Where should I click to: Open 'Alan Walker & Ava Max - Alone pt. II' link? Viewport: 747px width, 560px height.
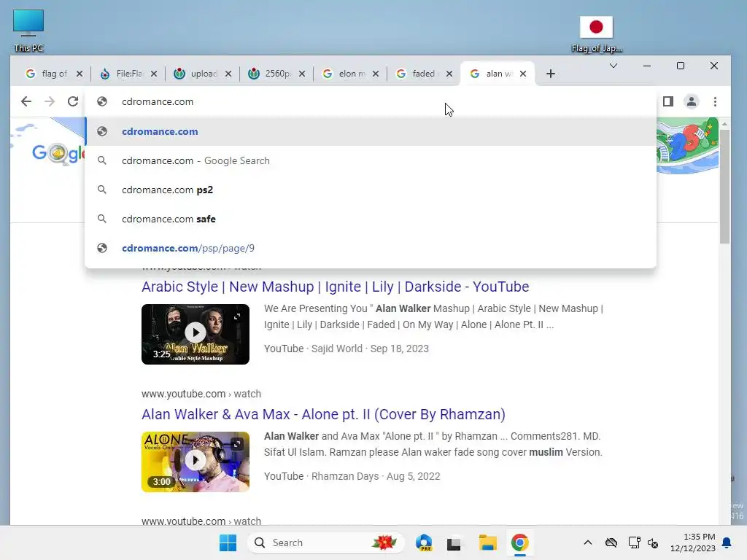pyautogui.click(x=323, y=414)
